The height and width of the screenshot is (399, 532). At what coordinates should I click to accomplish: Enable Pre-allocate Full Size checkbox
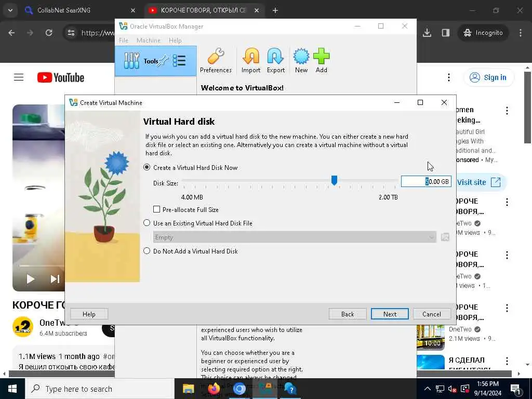tap(186, 209)
